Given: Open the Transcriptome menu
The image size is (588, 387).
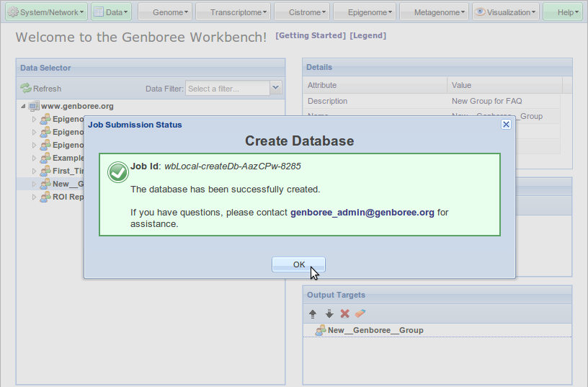Looking at the screenshot, I should pos(233,12).
